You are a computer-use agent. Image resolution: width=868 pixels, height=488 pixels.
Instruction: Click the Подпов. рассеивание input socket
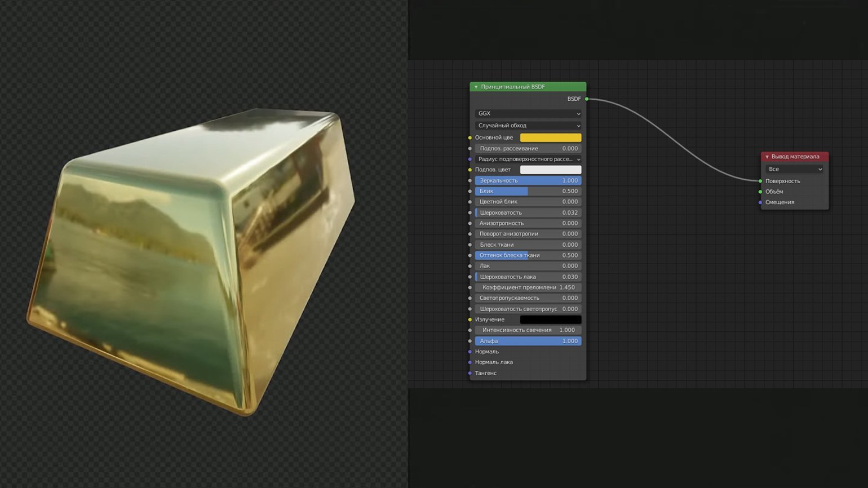[470, 148]
